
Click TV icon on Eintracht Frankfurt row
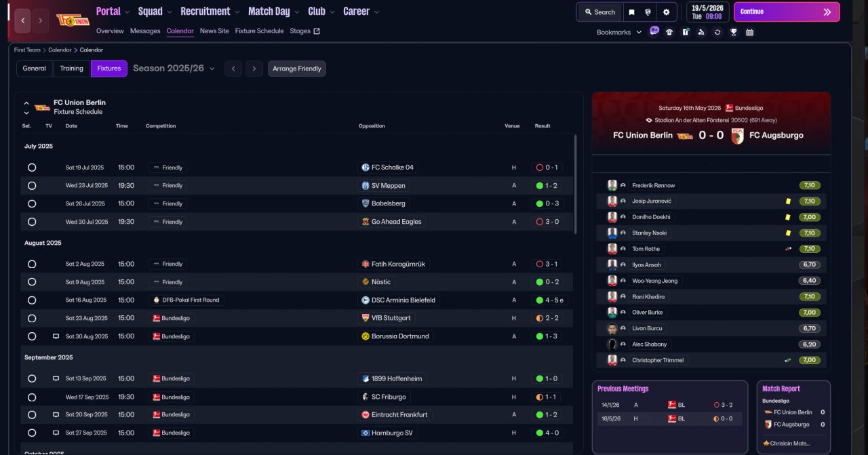(56, 414)
